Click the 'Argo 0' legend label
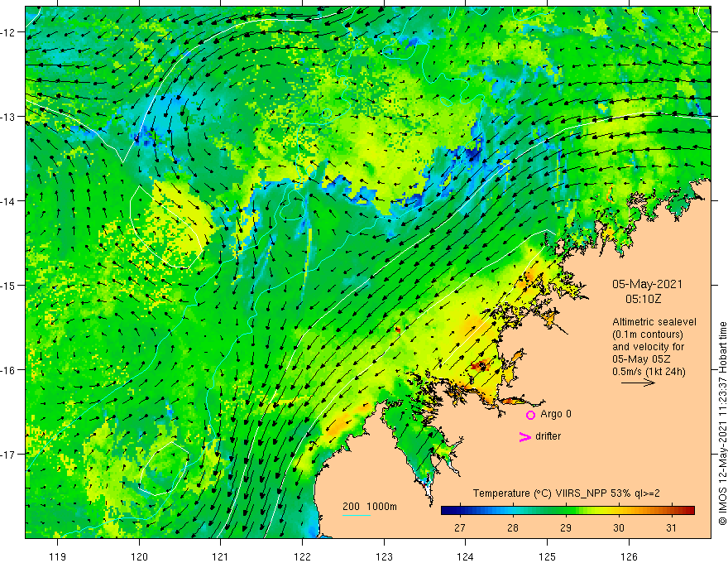 (556, 414)
